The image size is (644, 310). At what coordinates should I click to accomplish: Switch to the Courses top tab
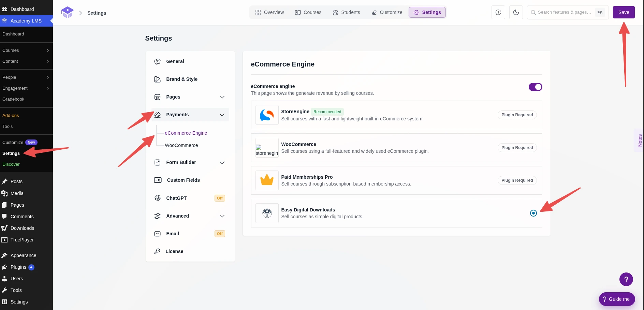pos(308,12)
